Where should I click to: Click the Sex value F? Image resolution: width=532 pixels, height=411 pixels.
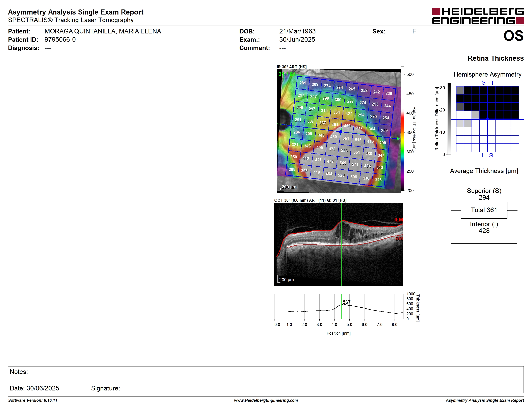click(414, 31)
